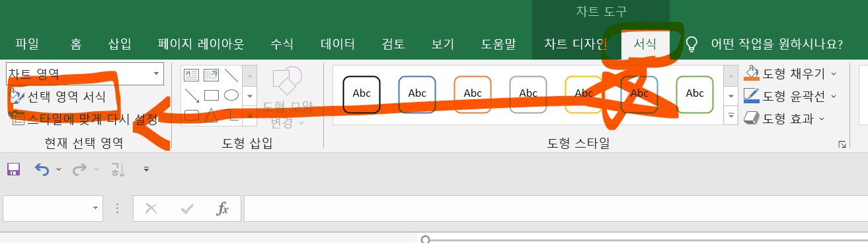Insert a horizontal text box shape

(x=192, y=75)
